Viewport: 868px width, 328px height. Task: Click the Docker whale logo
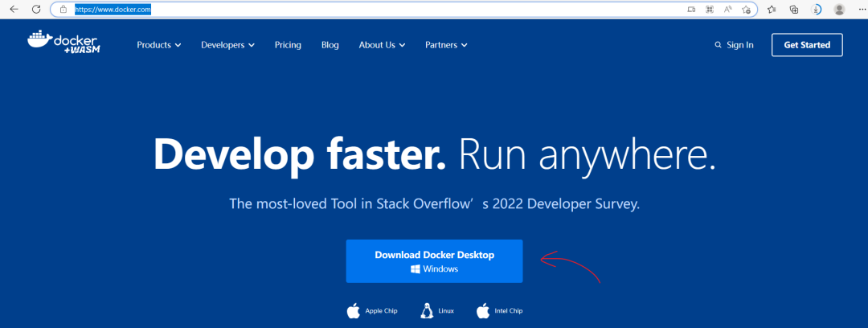(x=63, y=43)
